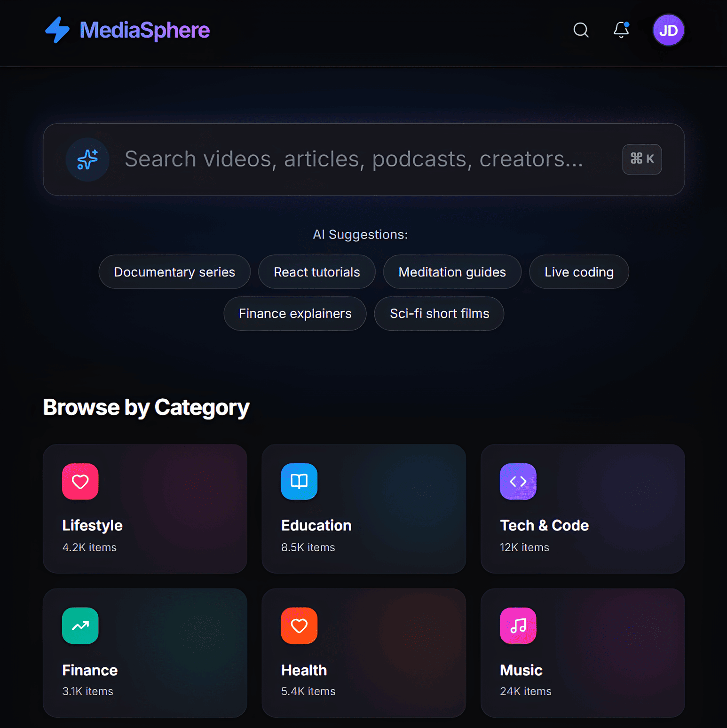Pick the Meditation guides suggestion
The height and width of the screenshot is (728, 727).
(x=452, y=272)
